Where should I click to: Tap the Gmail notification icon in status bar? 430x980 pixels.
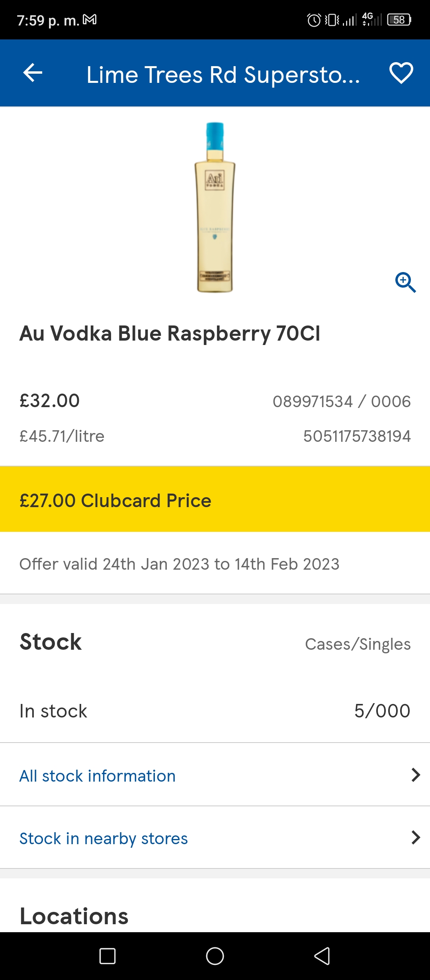90,20
